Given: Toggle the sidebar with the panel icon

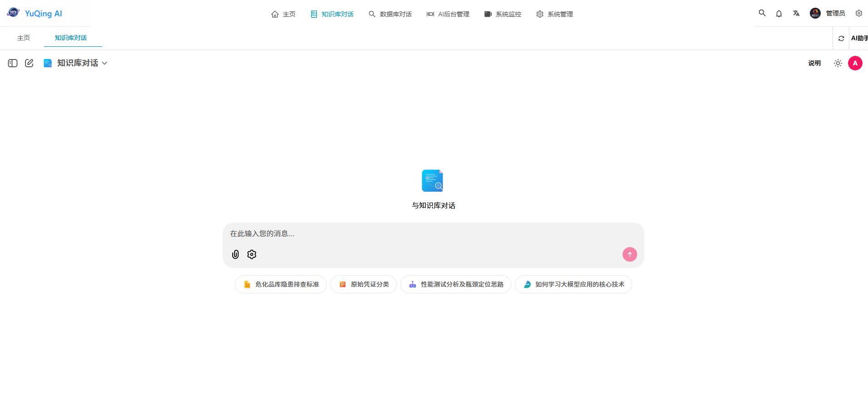Looking at the screenshot, I should pos(12,63).
